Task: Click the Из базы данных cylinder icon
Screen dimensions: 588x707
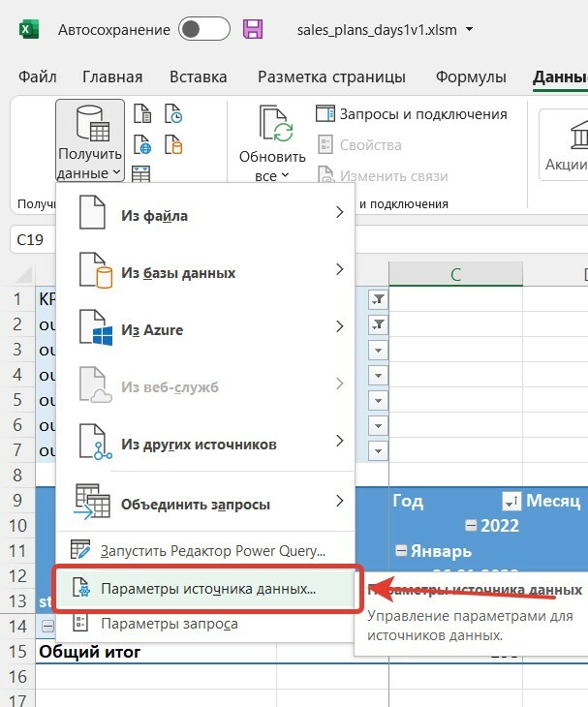Action: coord(96,269)
